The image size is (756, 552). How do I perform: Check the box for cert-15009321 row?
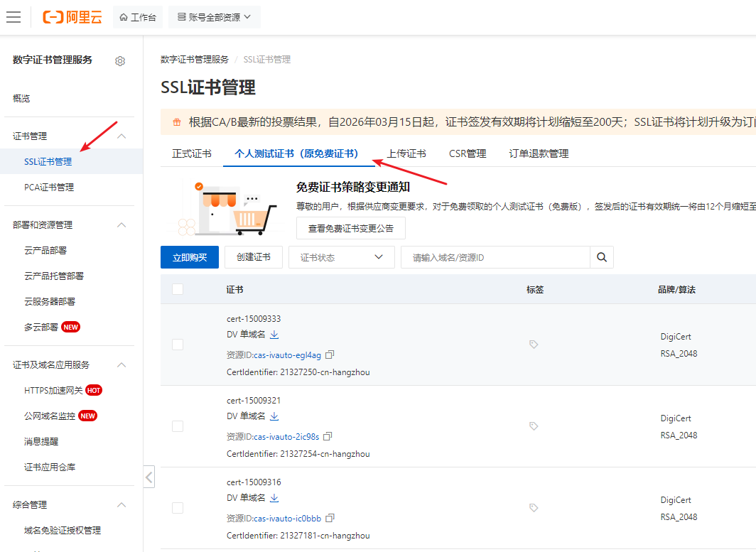coord(178,426)
